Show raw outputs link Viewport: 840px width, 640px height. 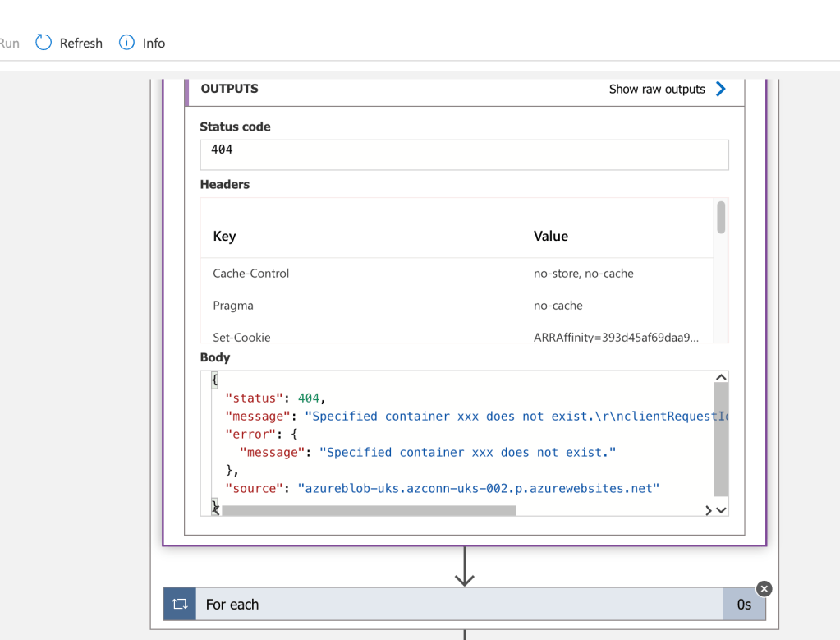[657, 89]
